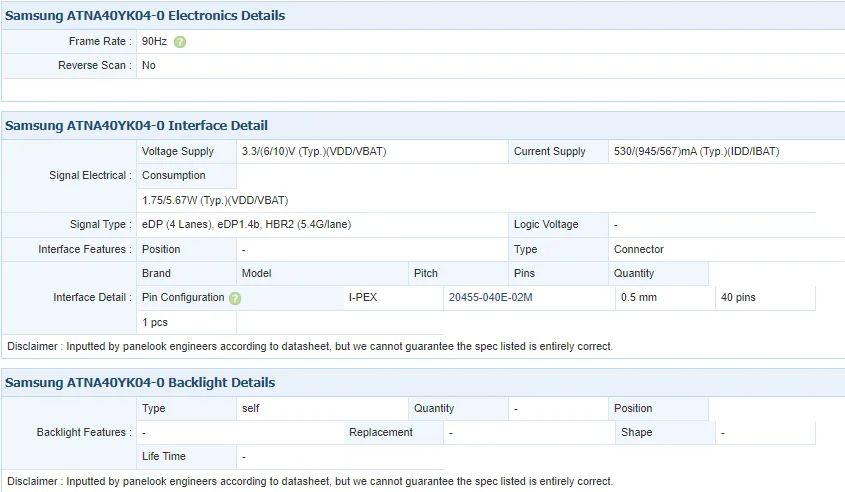Click the Replacement cell
845x492 pixels.
pyautogui.click(x=393, y=433)
